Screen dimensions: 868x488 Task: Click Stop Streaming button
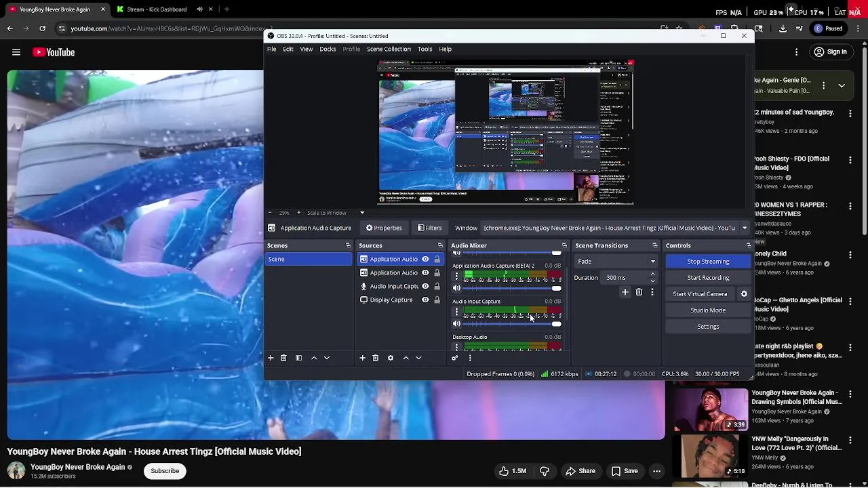708,262
